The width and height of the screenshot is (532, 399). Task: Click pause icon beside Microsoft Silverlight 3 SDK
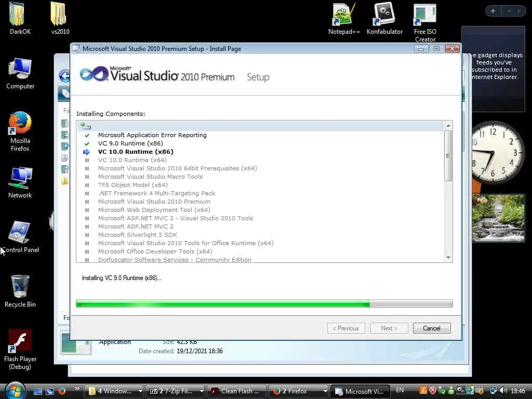click(87, 235)
